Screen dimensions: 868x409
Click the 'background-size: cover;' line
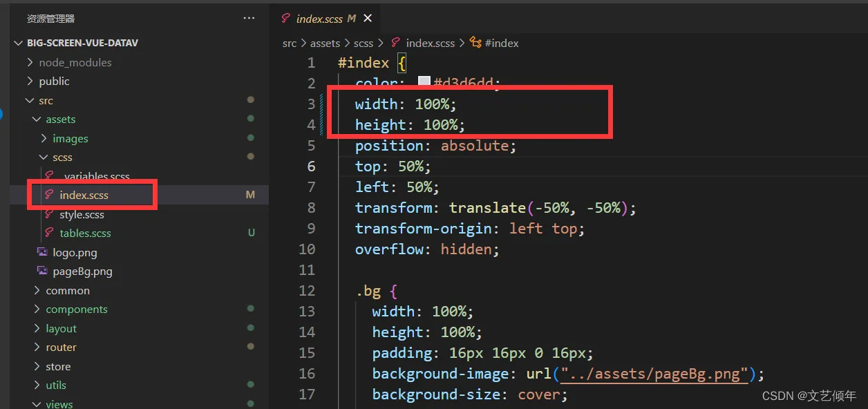coord(470,394)
